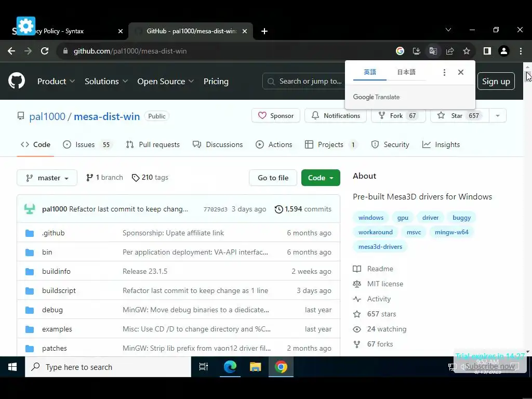Click the buildscript folder icon
The image size is (532, 399).
(x=30, y=291)
